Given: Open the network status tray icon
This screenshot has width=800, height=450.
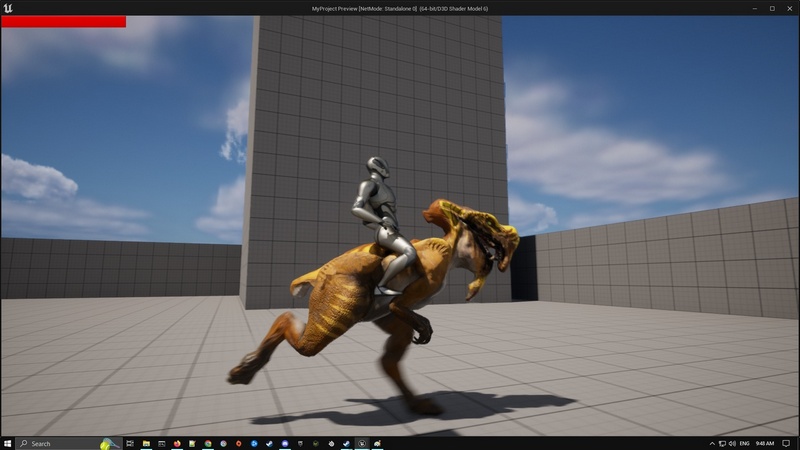Looking at the screenshot, I should [722, 443].
